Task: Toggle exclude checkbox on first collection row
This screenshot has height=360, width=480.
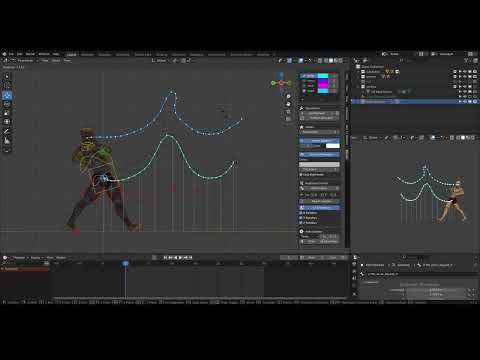Action: 455,72
